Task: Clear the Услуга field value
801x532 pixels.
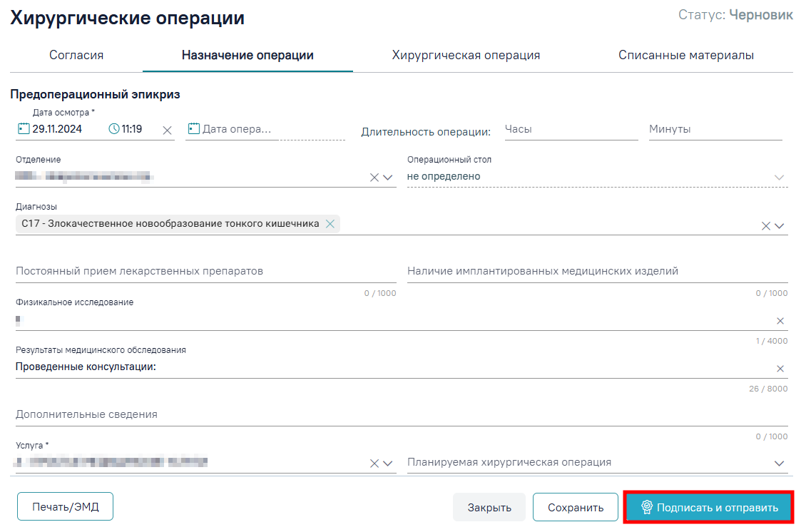Action: click(x=374, y=463)
